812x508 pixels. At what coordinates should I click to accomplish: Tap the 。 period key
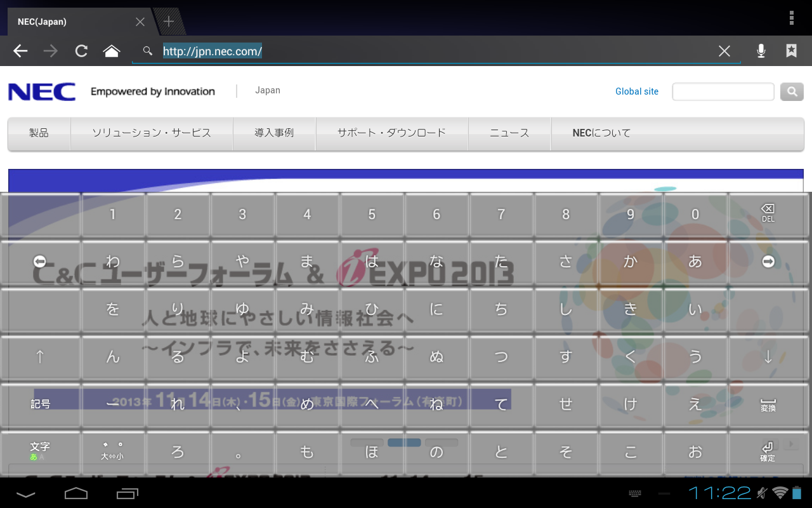(x=242, y=451)
